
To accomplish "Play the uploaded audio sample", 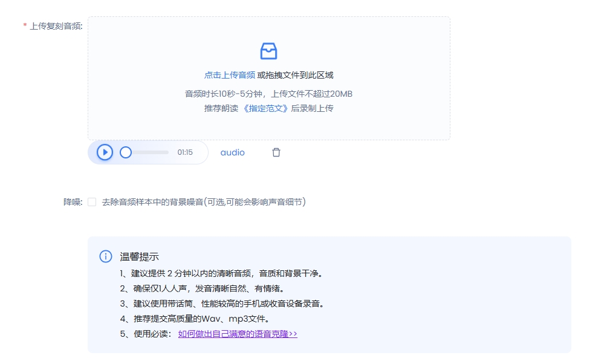I will pyautogui.click(x=105, y=152).
